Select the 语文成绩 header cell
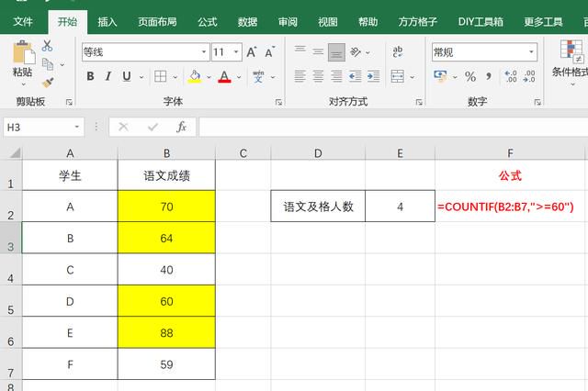The height and width of the screenshot is (391, 588). click(x=166, y=175)
